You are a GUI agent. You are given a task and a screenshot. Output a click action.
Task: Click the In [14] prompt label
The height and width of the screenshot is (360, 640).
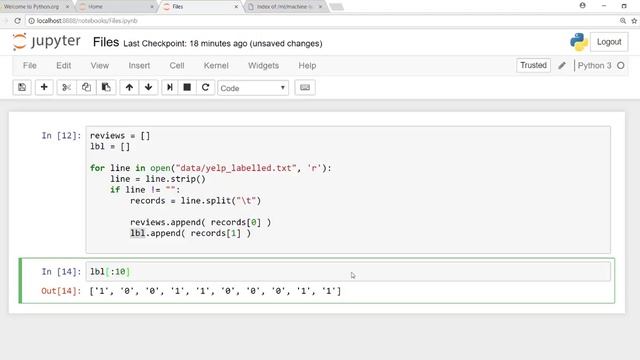click(x=61, y=271)
